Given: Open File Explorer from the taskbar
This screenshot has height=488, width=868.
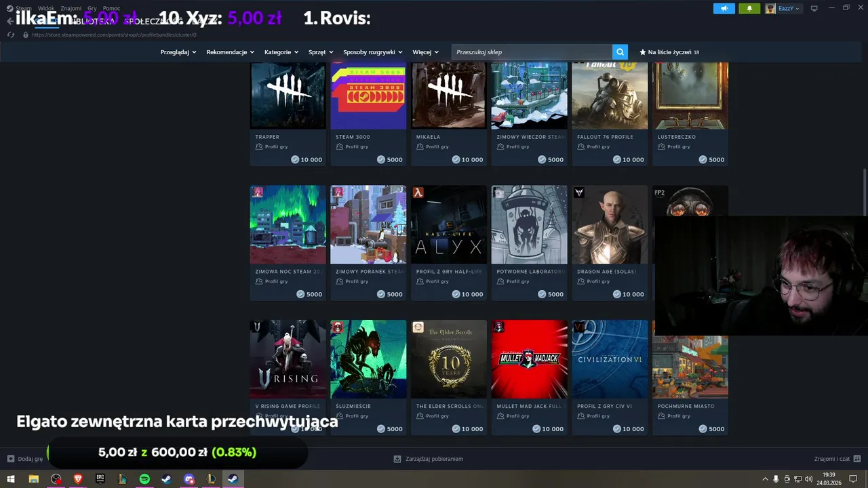Looking at the screenshot, I should click(33, 479).
